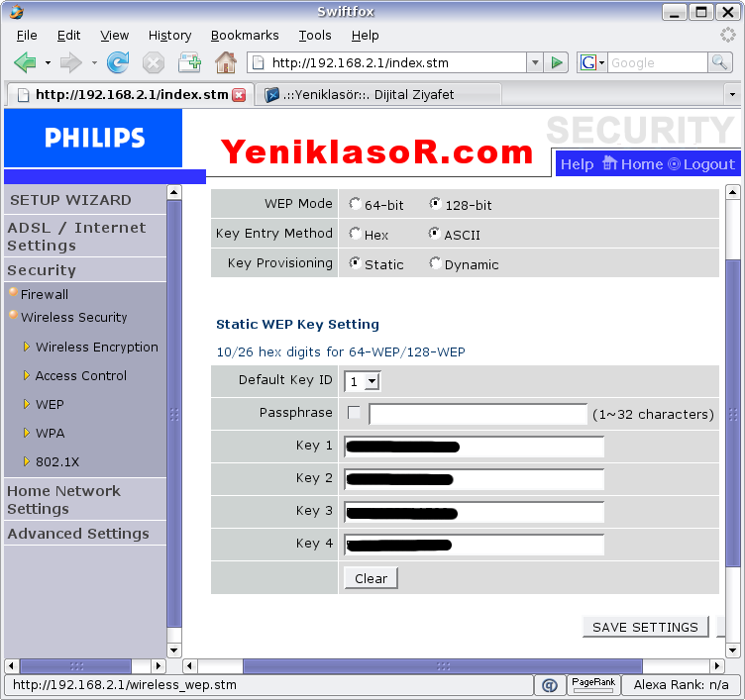745x700 pixels.
Task: Open the Default Key ID dropdown
Action: coord(363,381)
